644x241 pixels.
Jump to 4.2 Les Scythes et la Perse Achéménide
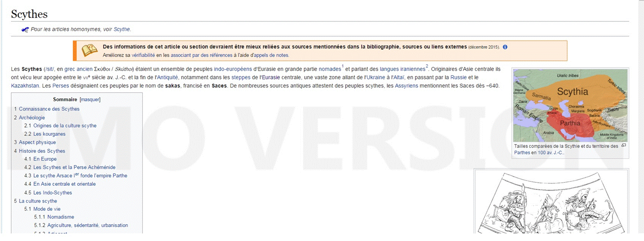(70, 167)
